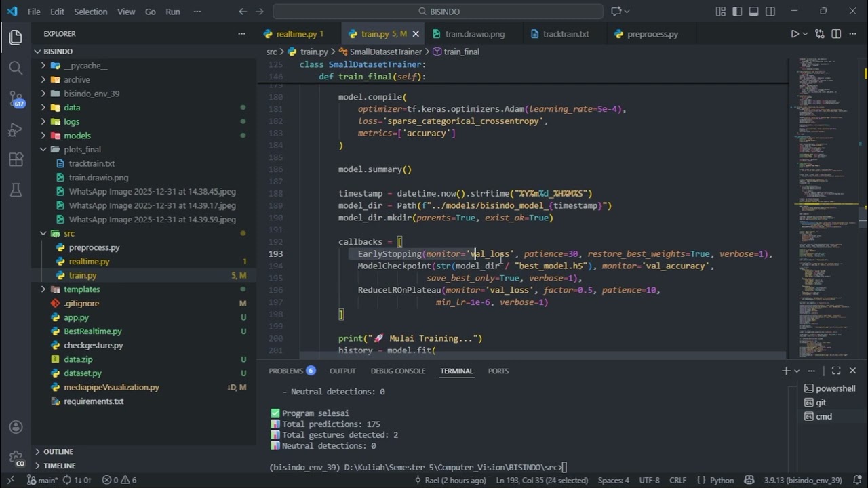Open Explorer Views and More Actions ellipsis
Image resolution: width=868 pixels, height=488 pixels.
[x=242, y=34]
